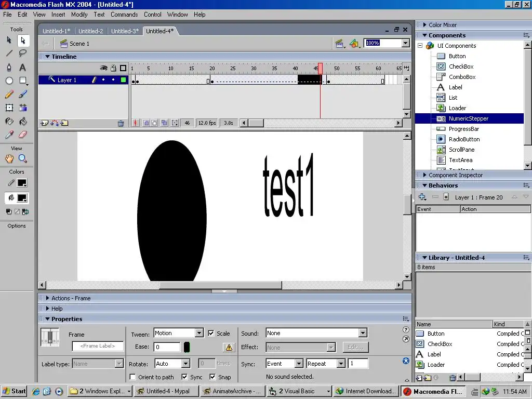
Task: Click the Insert Layer icon in Timeline
Action: tap(44, 123)
